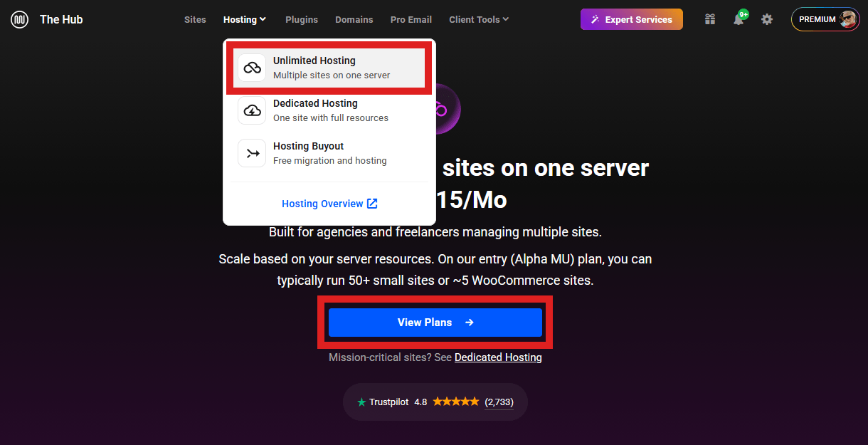
Task: Open the PREMIUM account profile menu
Action: pos(825,19)
